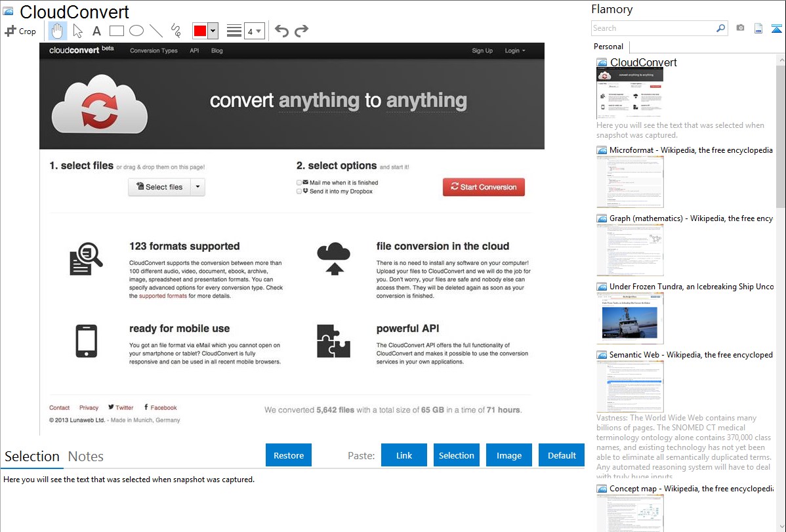786x532 pixels.
Task: Paste as Link
Action: [x=404, y=455]
